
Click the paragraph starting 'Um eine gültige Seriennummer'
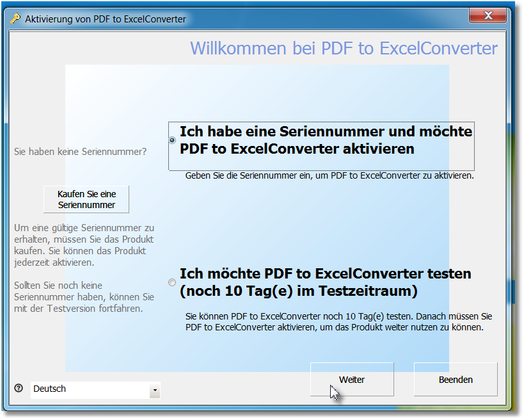pyautogui.click(x=84, y=245)
